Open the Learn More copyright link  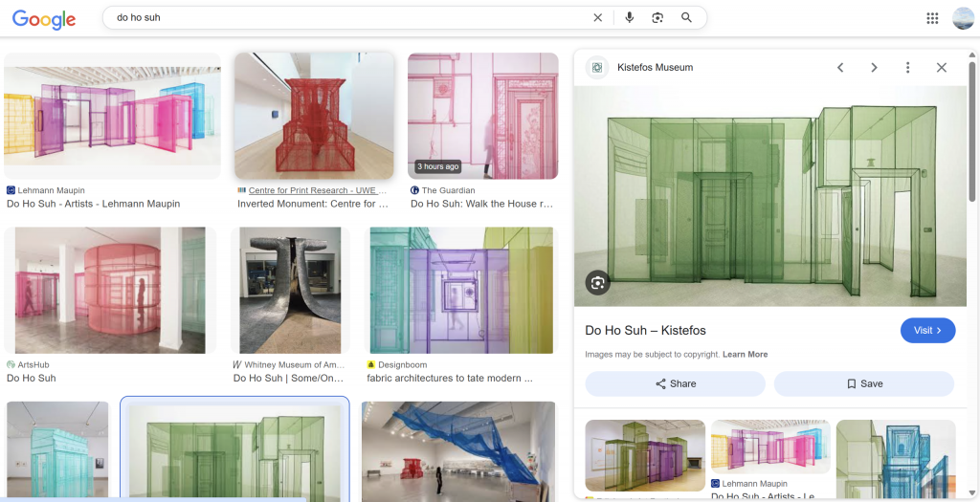tap(745, 354)
